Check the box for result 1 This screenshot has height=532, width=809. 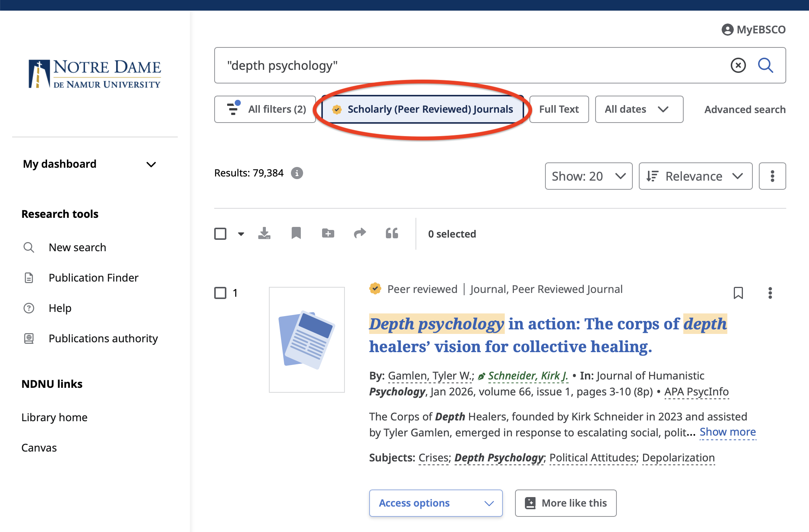click(x=220, y=293)
